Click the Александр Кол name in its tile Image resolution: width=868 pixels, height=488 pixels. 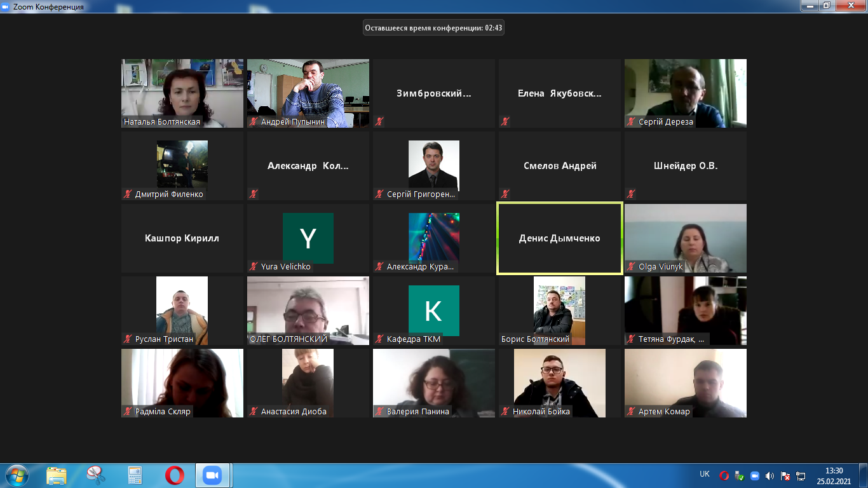pyautogui.click(x=308, y=166)
